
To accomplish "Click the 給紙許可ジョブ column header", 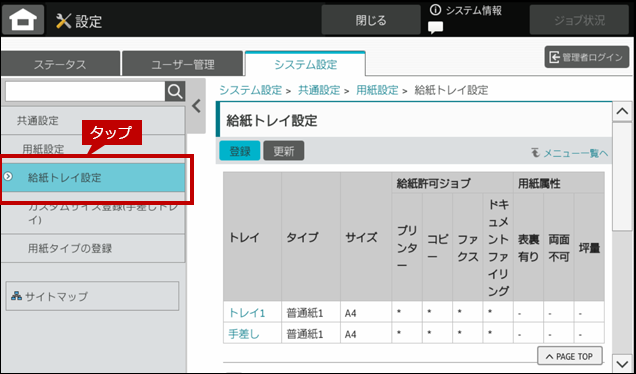I will point(452,183).
